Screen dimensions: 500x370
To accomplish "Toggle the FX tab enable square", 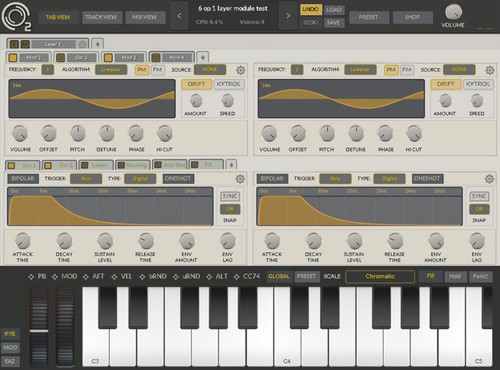I will point(195,165).
